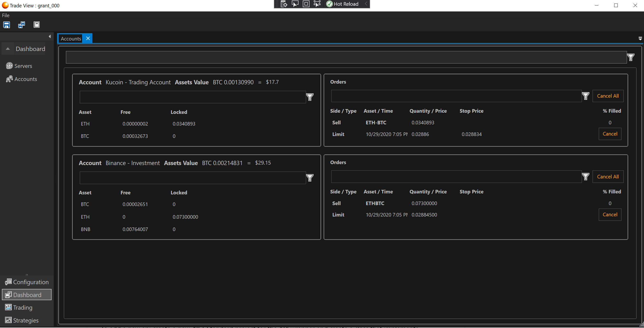Close the Accounts tab
This screenshot has height=328, width=644.
point(88,38)
